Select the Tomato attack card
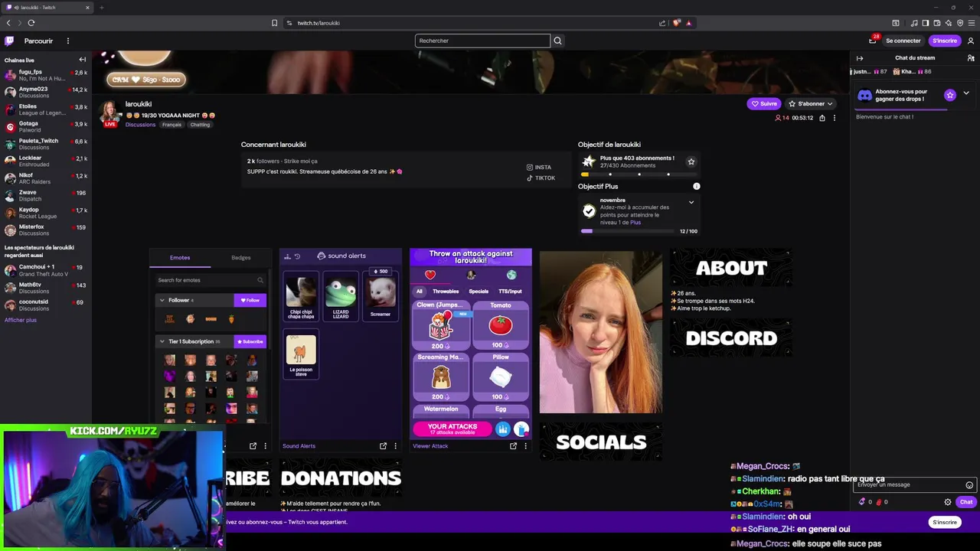Viewport: 980px width, 551px height. click(501, 325)
